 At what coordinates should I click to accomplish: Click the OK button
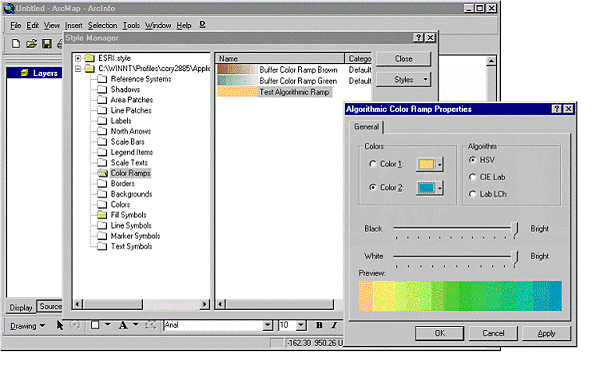(x=439, y=333)
